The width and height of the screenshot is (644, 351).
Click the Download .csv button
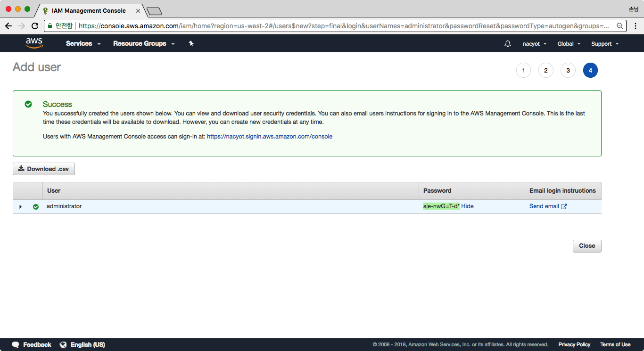point(44,169)
